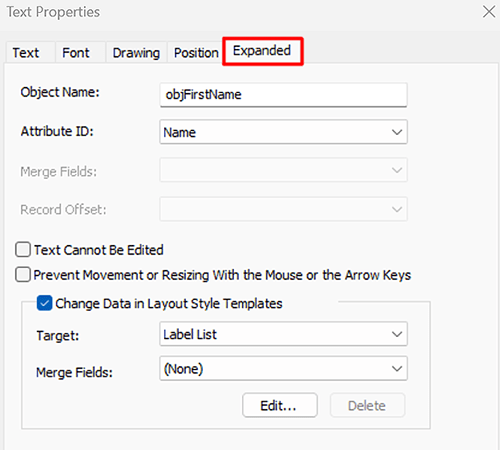Go to the Position tab

point(196,53)
